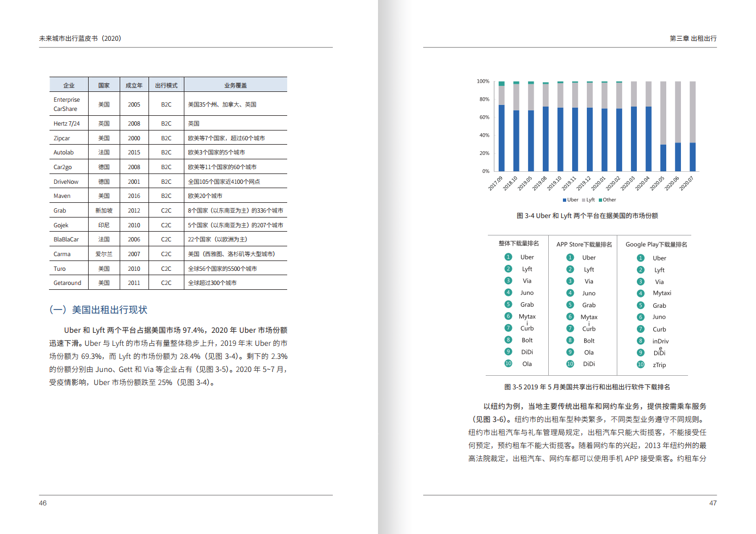Click the 整体下载量排名 ranking header
Image resolution: width=756 pixels, height=534 pixels.
click(x=519, y=244)
